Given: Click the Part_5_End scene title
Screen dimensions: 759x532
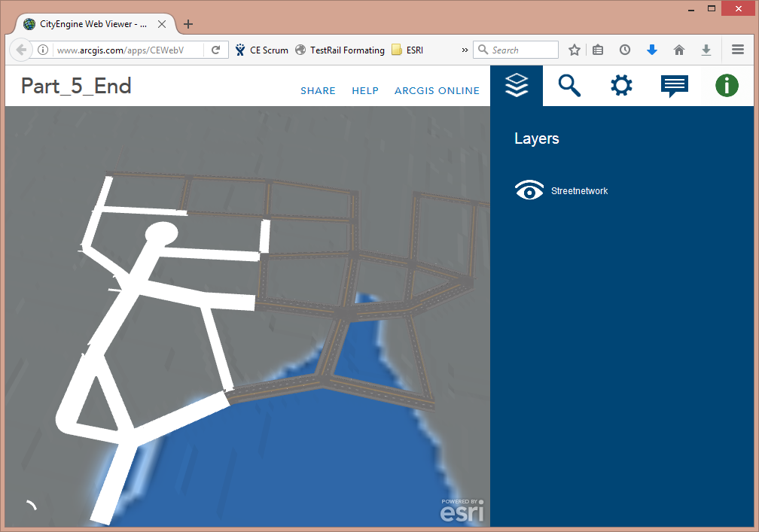Looking at the screenshot, I should coord(76,86).
